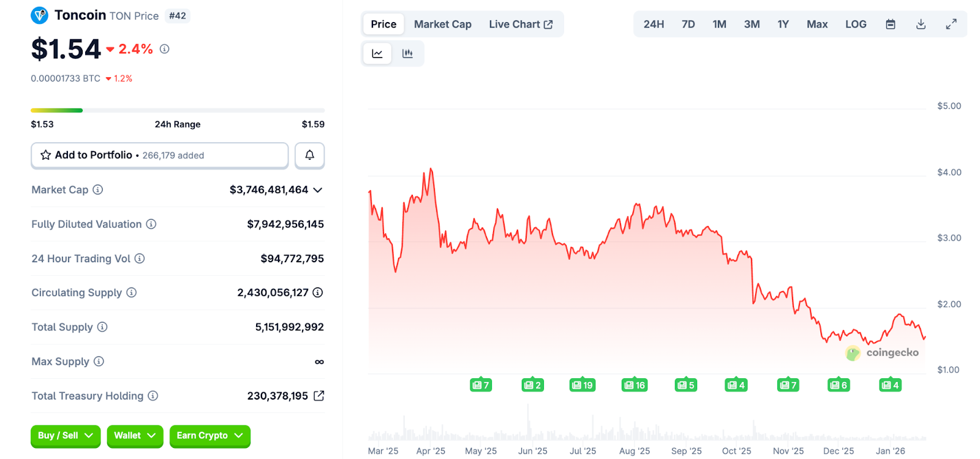Click the download chart data icon
980x459 pixels.
pos(921,25)
